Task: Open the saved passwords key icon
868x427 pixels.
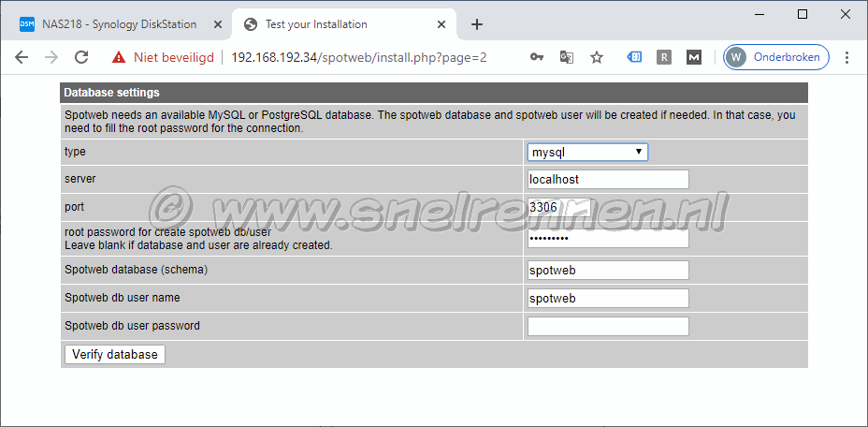Action: [x=536, y=57]
